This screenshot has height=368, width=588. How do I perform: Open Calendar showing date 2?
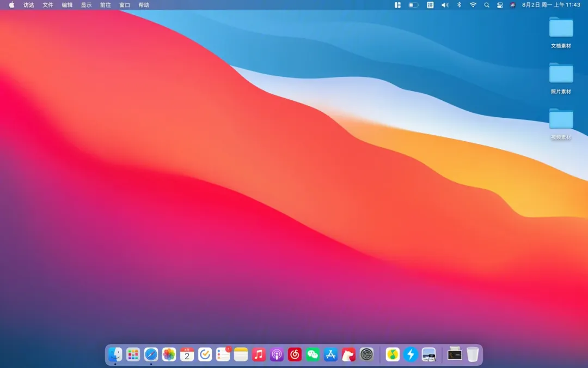pos(187,354)
